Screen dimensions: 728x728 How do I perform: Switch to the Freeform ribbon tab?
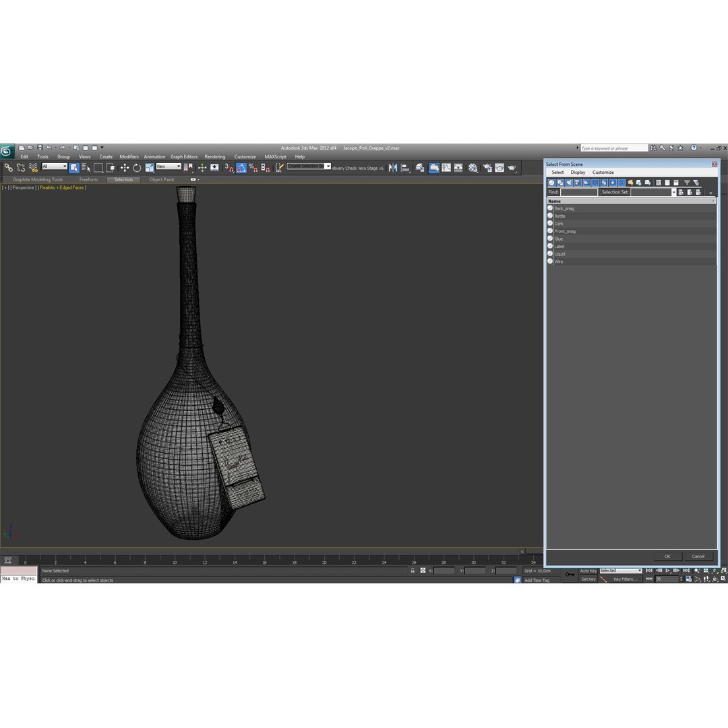88,180
